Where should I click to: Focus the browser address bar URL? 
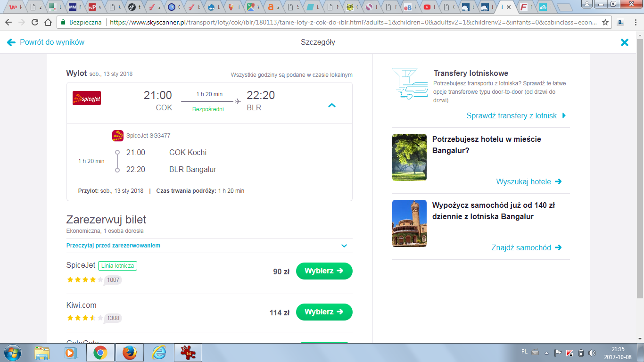click(x=353, y=22)
